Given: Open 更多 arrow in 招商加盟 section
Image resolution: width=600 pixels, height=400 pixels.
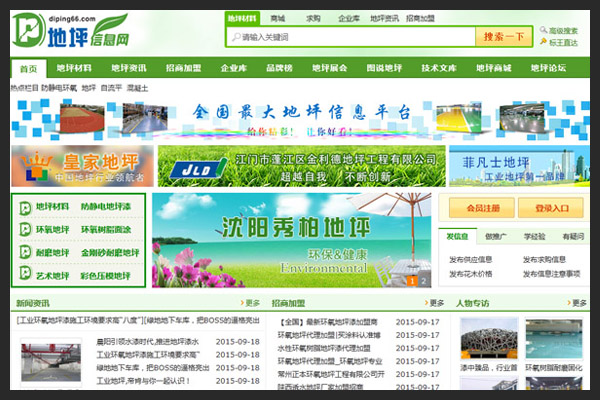Looking at the screenshot, I should (x=434, y=303).
